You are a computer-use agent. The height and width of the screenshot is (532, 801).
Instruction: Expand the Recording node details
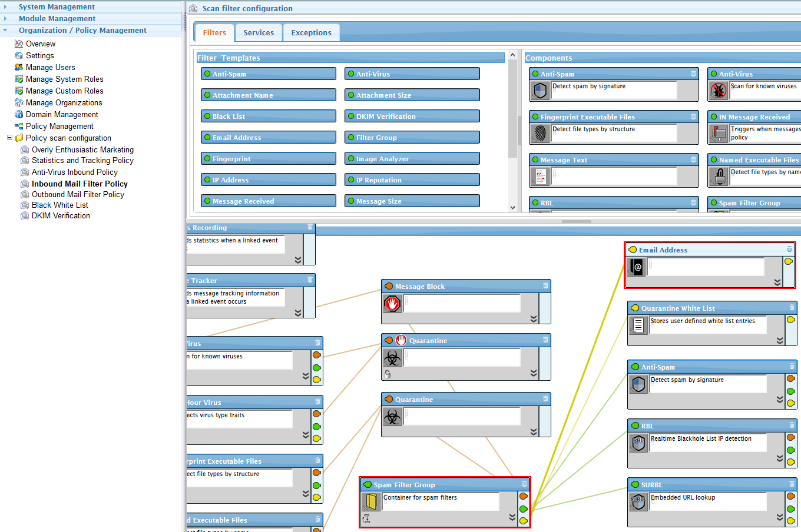(298, 260)
